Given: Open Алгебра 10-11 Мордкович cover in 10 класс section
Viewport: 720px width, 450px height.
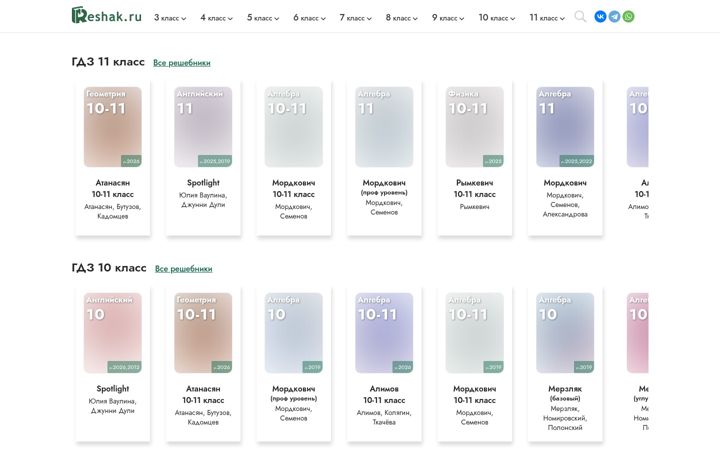Looking at the screenshot, I should (x=474, y=333).
